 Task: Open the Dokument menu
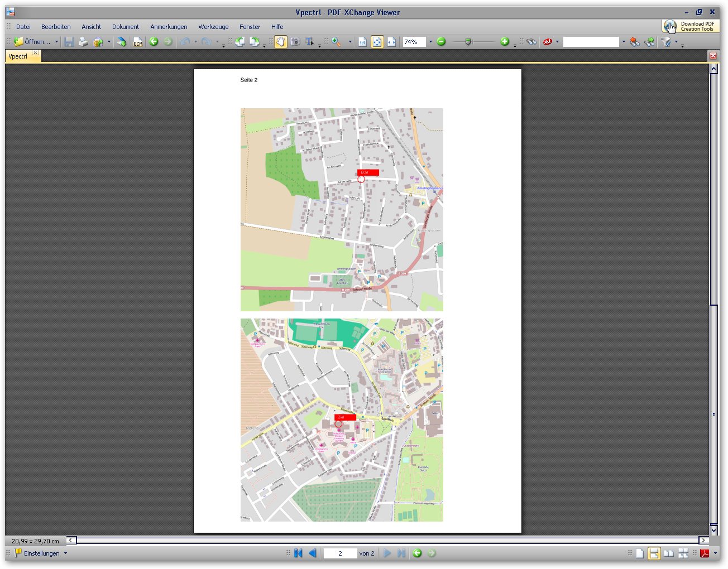click(x=126, y=27)
